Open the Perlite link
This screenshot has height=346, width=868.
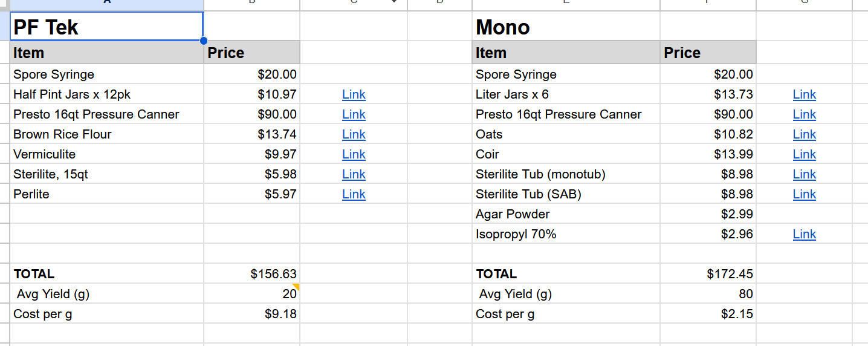point(354,194)
